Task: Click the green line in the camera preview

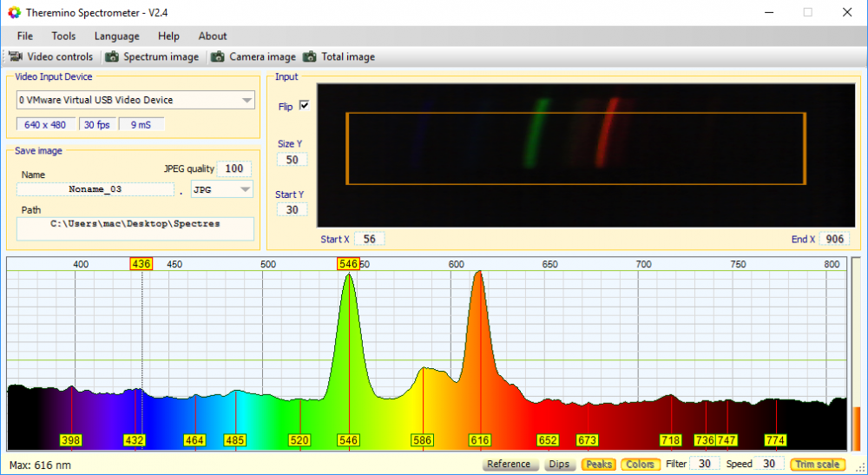Action: pyautogui.click(x=536, y=133)
